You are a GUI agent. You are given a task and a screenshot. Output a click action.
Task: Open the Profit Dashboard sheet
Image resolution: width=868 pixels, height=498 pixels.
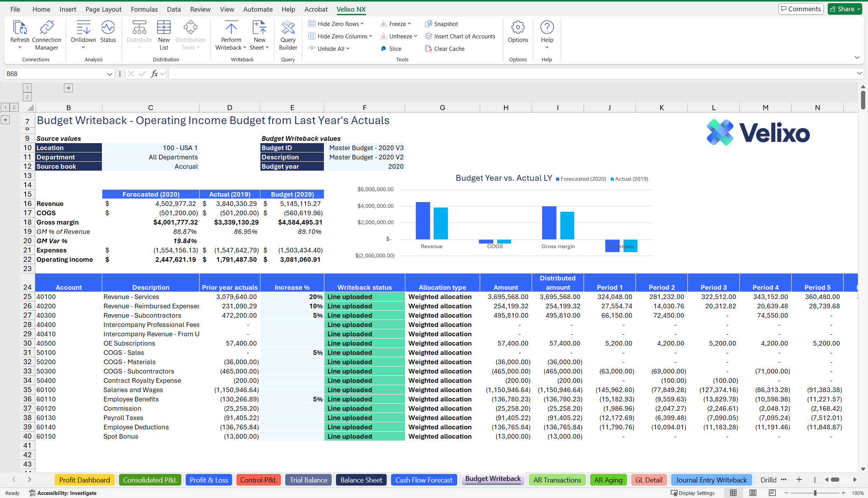(84, 480)
